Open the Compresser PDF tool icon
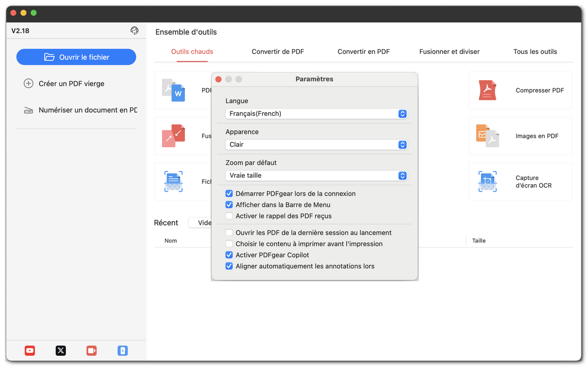Image resolution: width=588 pixels, height=367 pixels. click(x=487, y=90)
